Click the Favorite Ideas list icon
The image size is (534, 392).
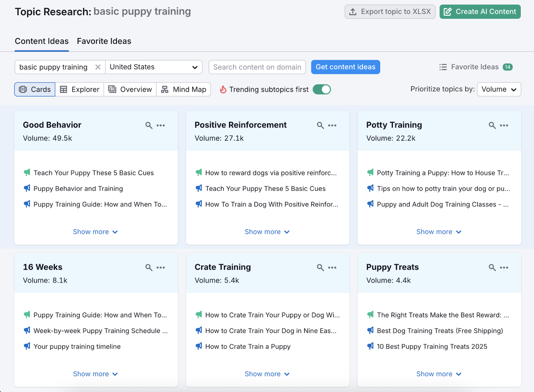[443, 67]
